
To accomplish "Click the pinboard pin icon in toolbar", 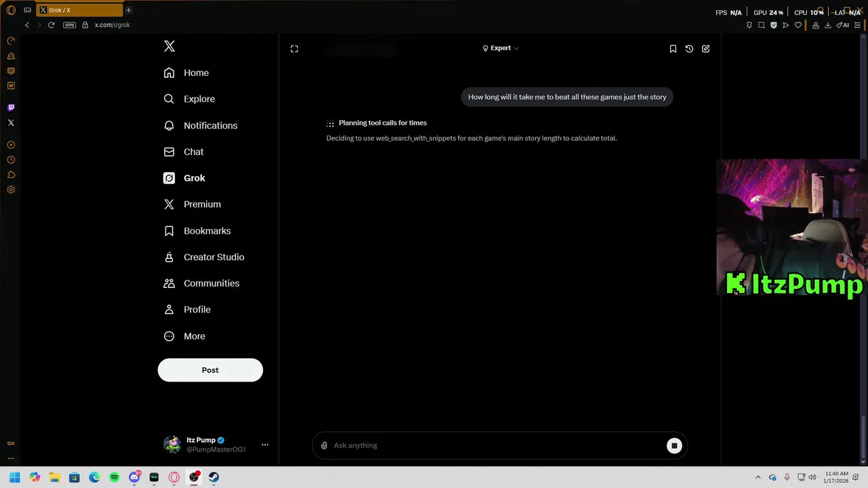I will 749,25.
